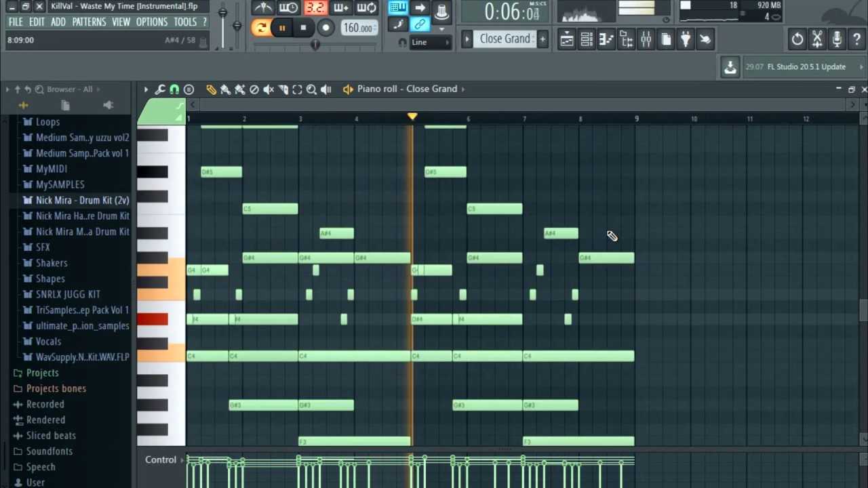Select the Slice tool in piano roll toolbar

(283, 89)
